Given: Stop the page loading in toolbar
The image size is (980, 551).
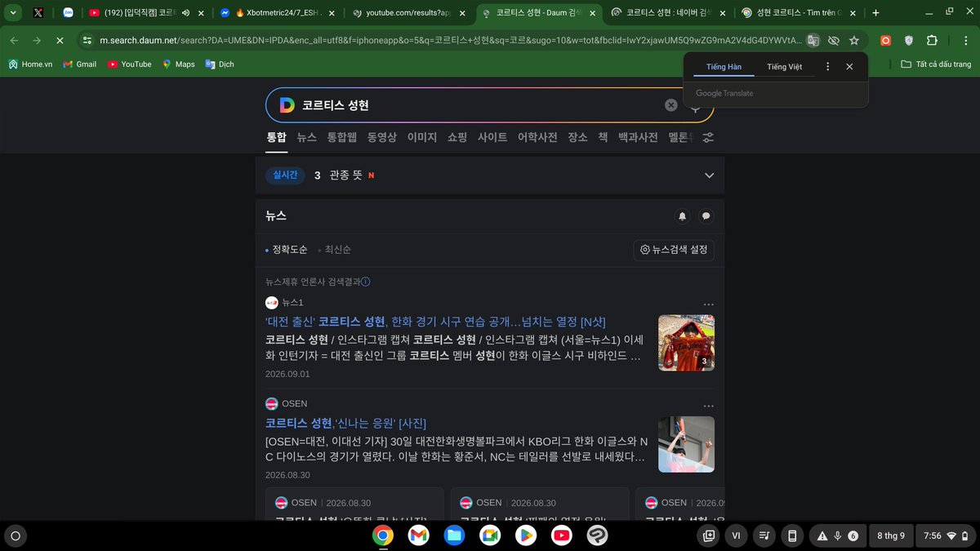Looking at the screenshot, I should pos(60,40).
